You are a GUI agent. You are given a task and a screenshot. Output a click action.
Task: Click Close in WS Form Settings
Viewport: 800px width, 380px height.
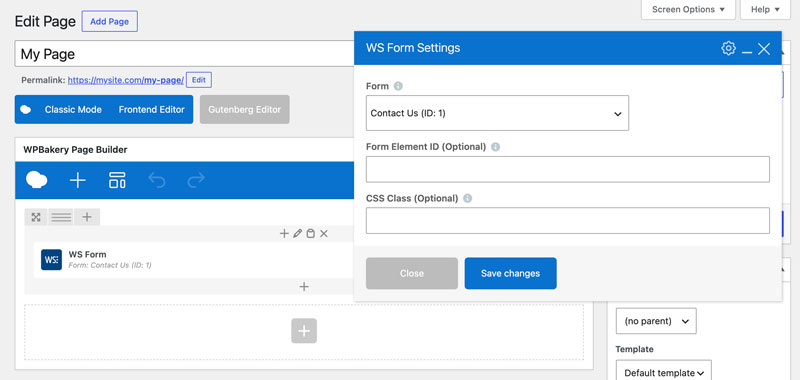[412, 273]
